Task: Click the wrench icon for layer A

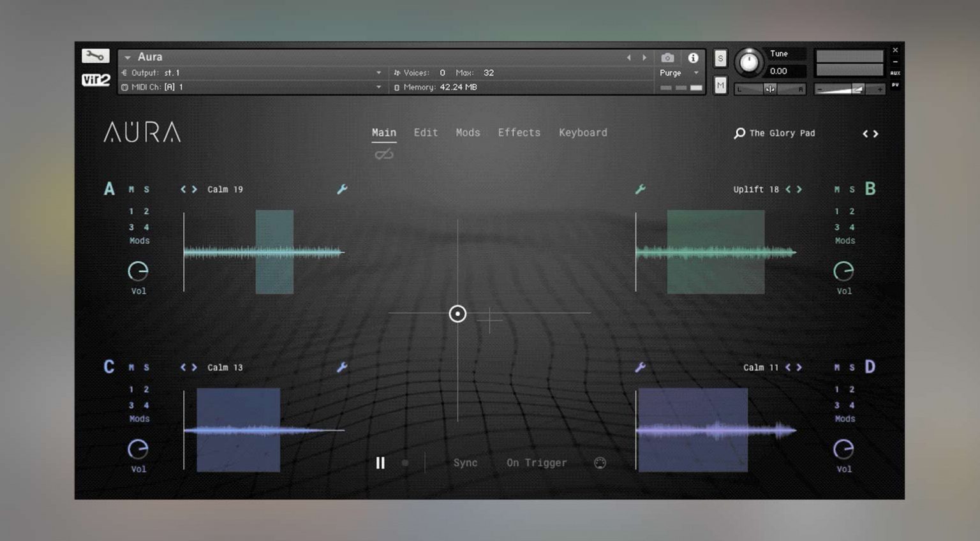Action: (342, 189)
